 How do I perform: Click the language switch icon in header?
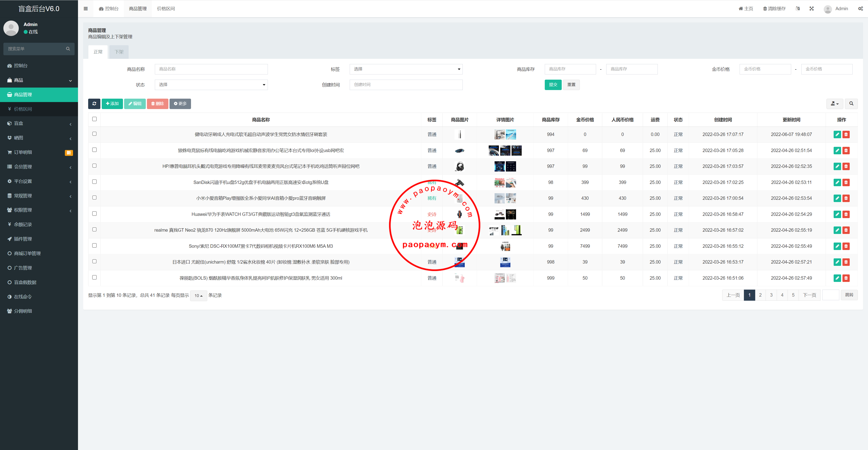(x=797, y=9)
